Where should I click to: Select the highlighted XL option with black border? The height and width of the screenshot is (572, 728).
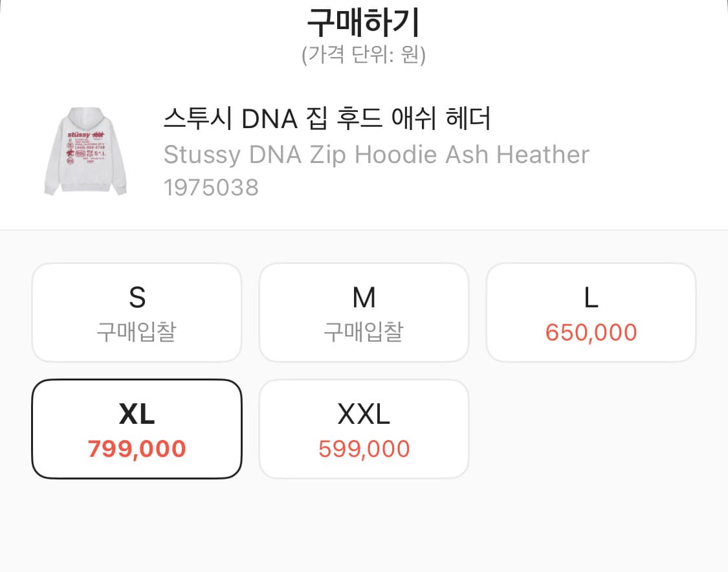(137, 428)
